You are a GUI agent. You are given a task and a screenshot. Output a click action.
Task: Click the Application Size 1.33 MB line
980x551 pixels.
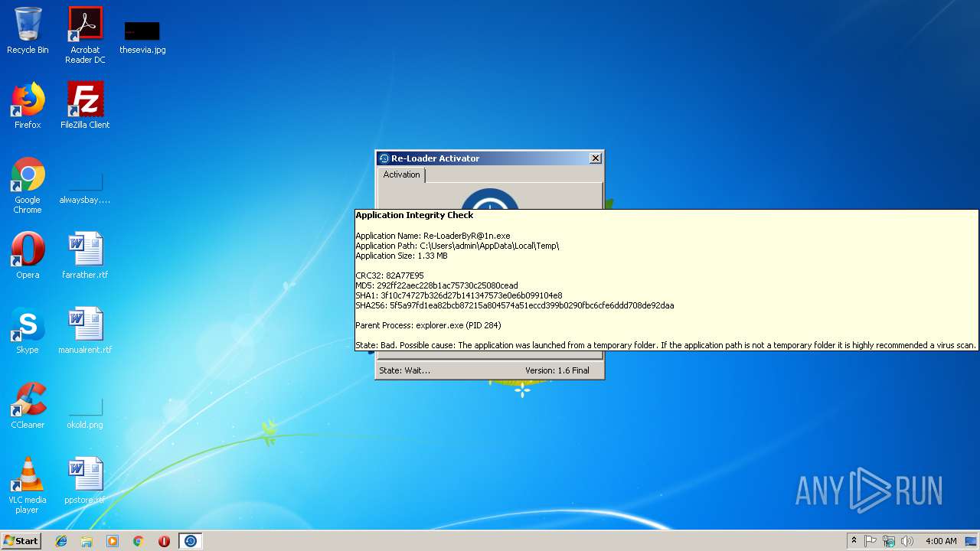tap(401, 256)
